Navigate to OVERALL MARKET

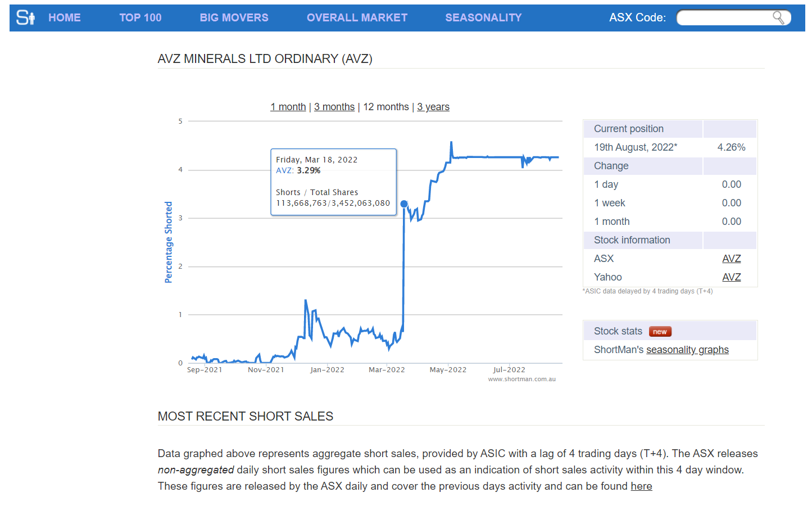(x=357, y=17)
